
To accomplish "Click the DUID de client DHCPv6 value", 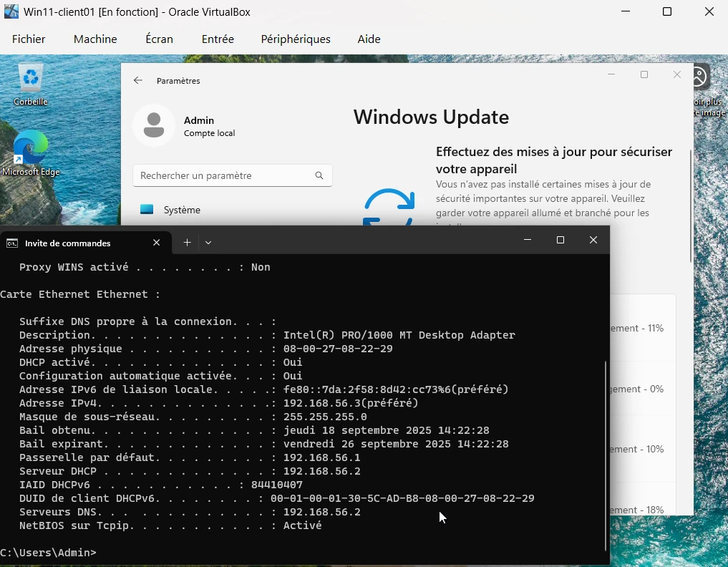I will coord(402,498).
